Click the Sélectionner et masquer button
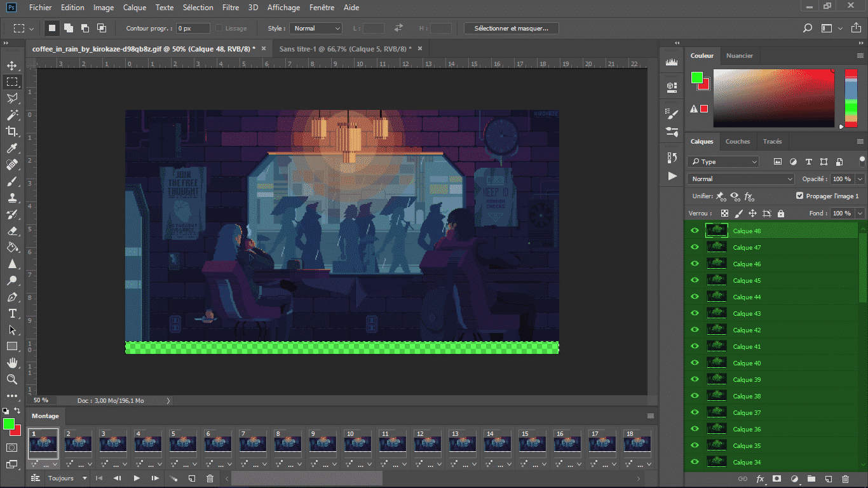This screenshot has width=868, height=488. point(511,28)
